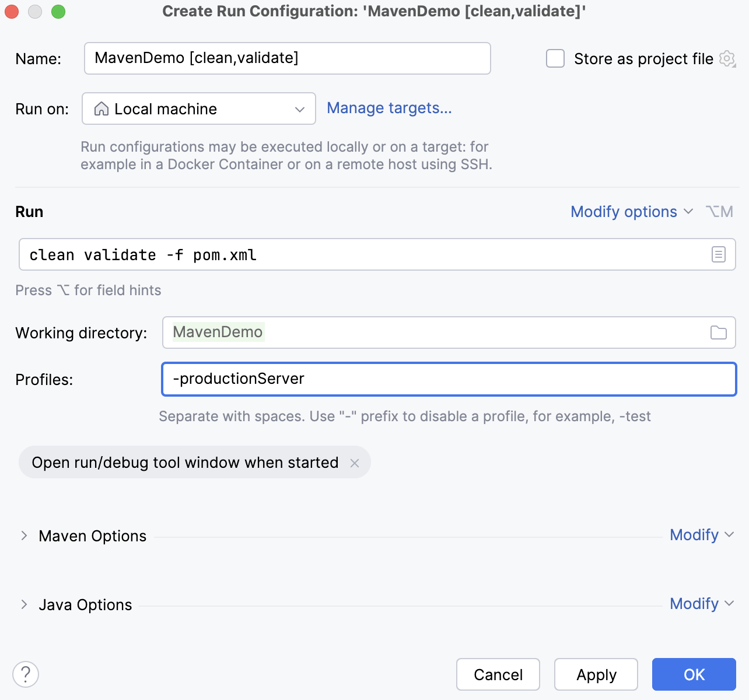Remove the Open run/debug tool window tag

coord(355,463)
